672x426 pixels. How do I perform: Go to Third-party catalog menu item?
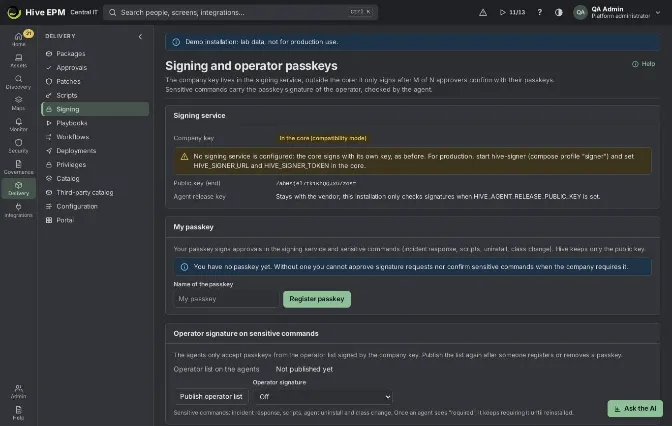(95, 192)
